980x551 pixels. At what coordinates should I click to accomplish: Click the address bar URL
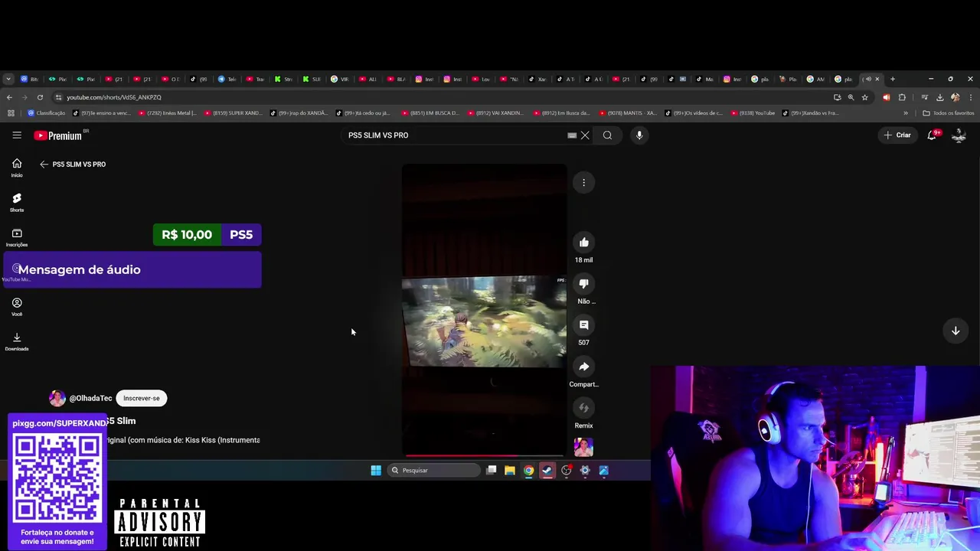click(114, 97)
